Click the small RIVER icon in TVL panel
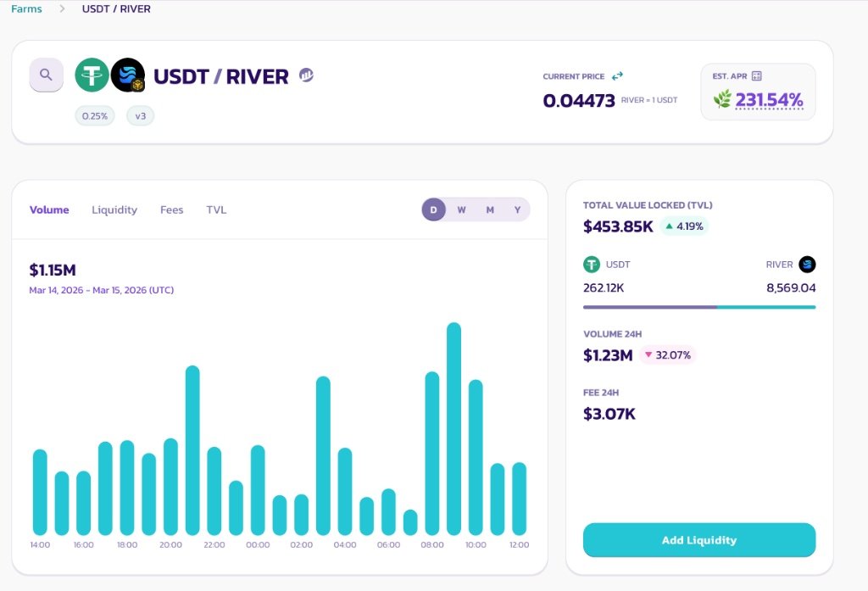Image resolution: width=868 pixels, height=591 pixels. 807,265
